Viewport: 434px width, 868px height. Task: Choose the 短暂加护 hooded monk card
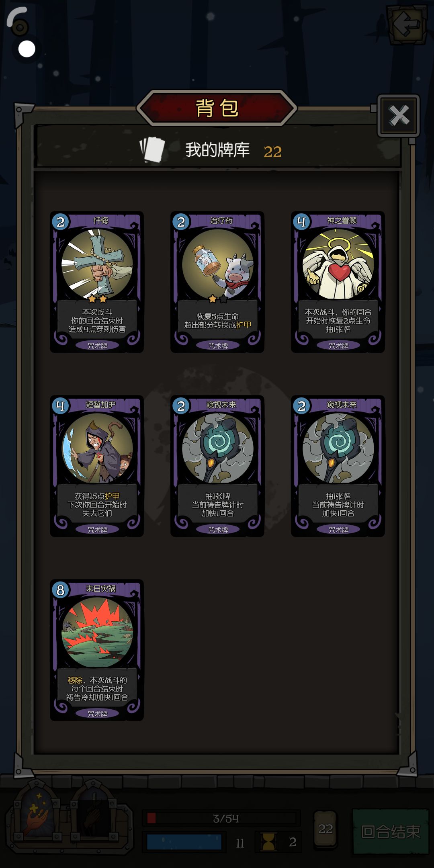(x=97, y=466)
